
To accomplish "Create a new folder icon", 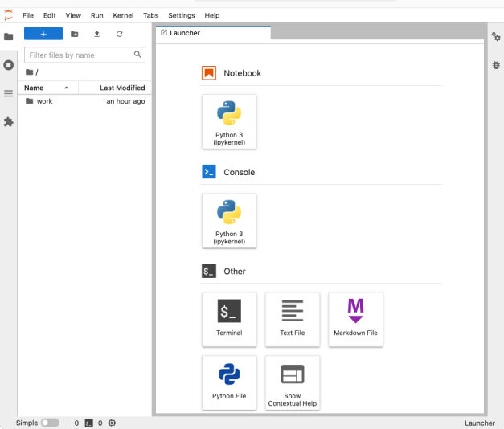I will tap(75, 34).
